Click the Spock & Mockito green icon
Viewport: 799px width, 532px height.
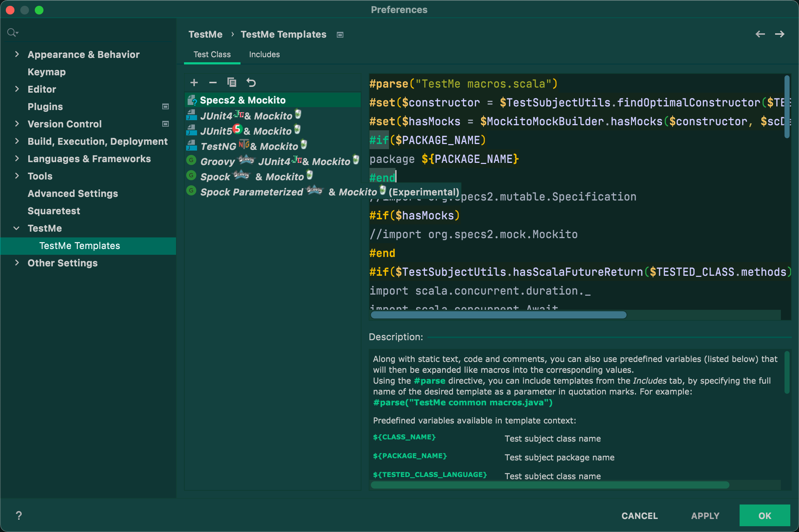coord(191,175)
